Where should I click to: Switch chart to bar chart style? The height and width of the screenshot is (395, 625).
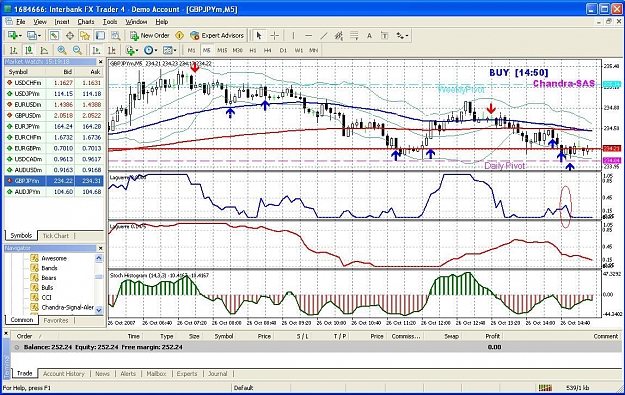[x=14, y=50]
